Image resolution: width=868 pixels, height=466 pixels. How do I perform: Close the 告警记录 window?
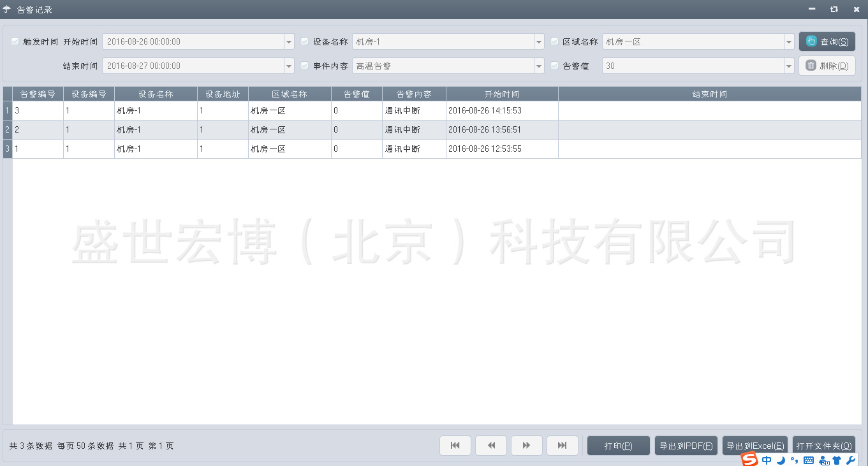(856, 10)
